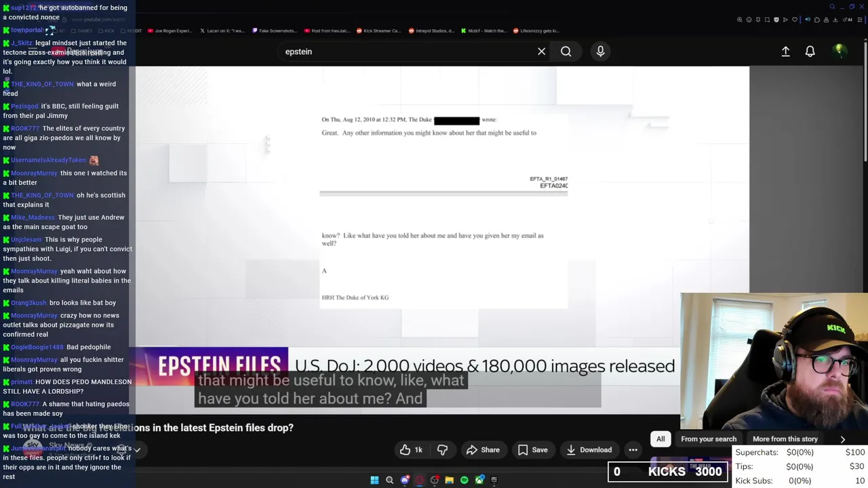Open the YouTube upload/create icon
This screenshot has width=868, height=488.
[x=785, y=52]
